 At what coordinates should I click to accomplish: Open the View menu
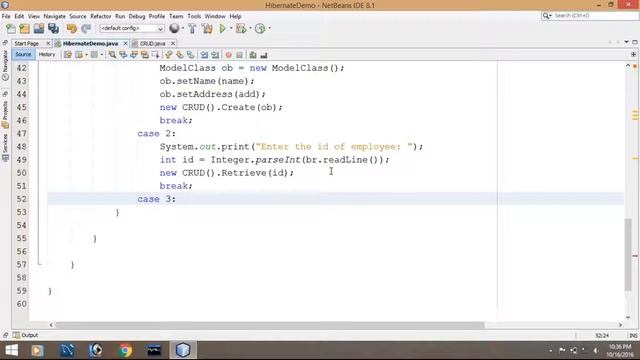pos(34,16)
